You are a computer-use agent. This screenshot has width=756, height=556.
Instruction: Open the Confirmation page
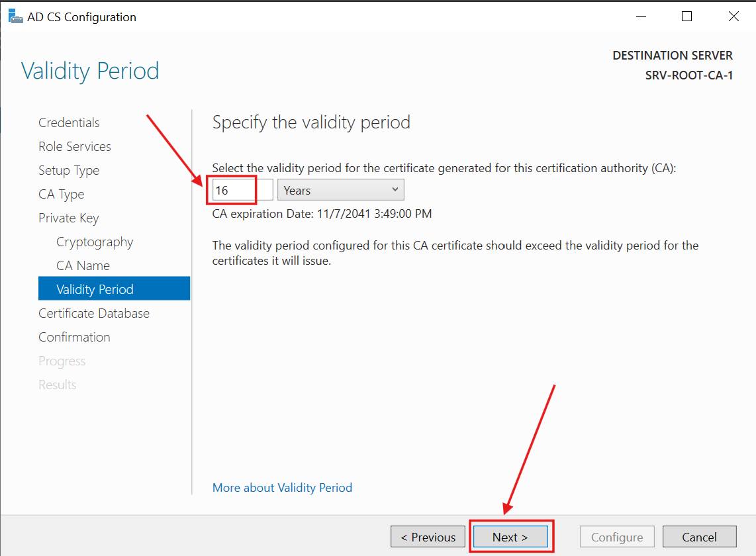(74, 336)
